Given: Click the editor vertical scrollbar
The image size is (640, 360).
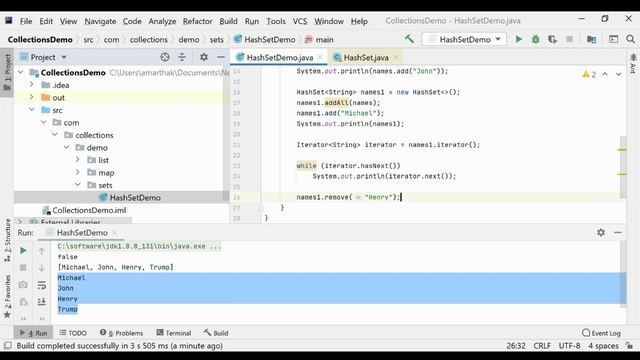Looking at the screenshot, I should (x=623, y=167).
